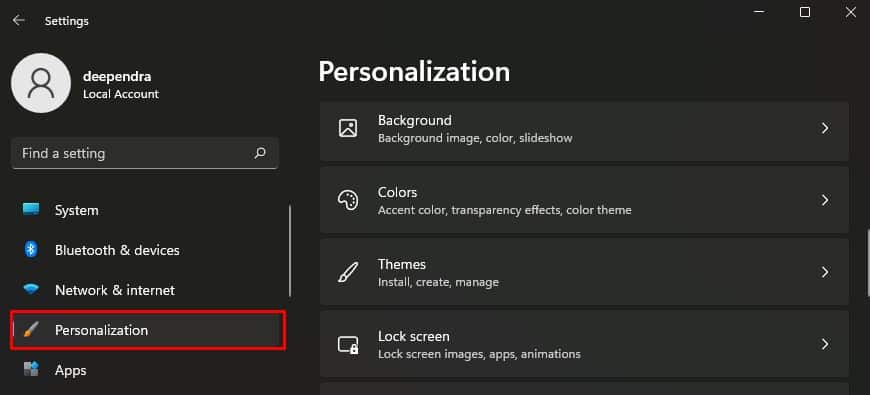Click the System monitor icon
Viewport: 870px width, 395px height.
pos(31,210)
